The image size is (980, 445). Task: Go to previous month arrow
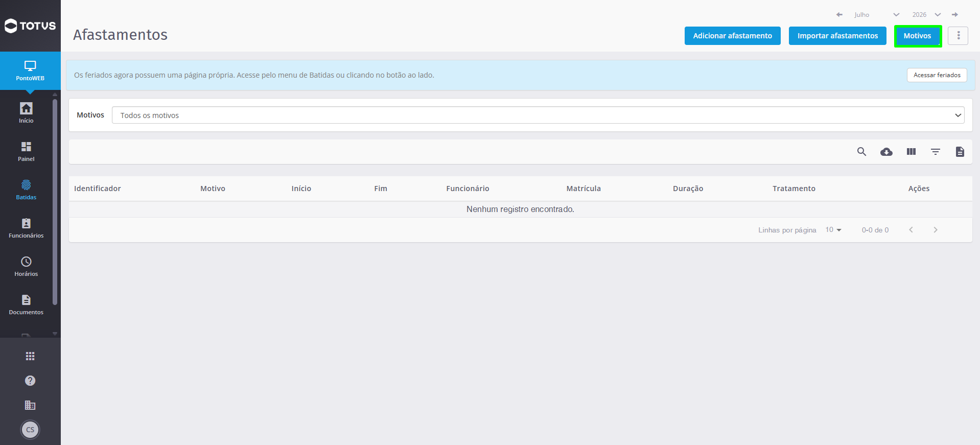(x=839, y=15)
